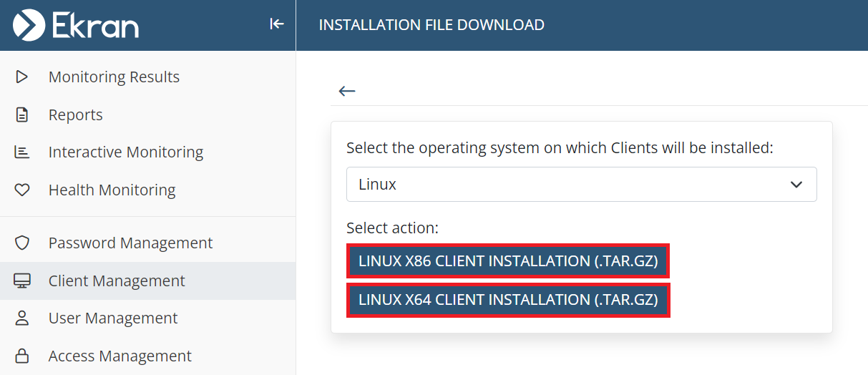Go to the Access Management page
The width and height of the screenshot is (868, 375).
coord(120,356)
